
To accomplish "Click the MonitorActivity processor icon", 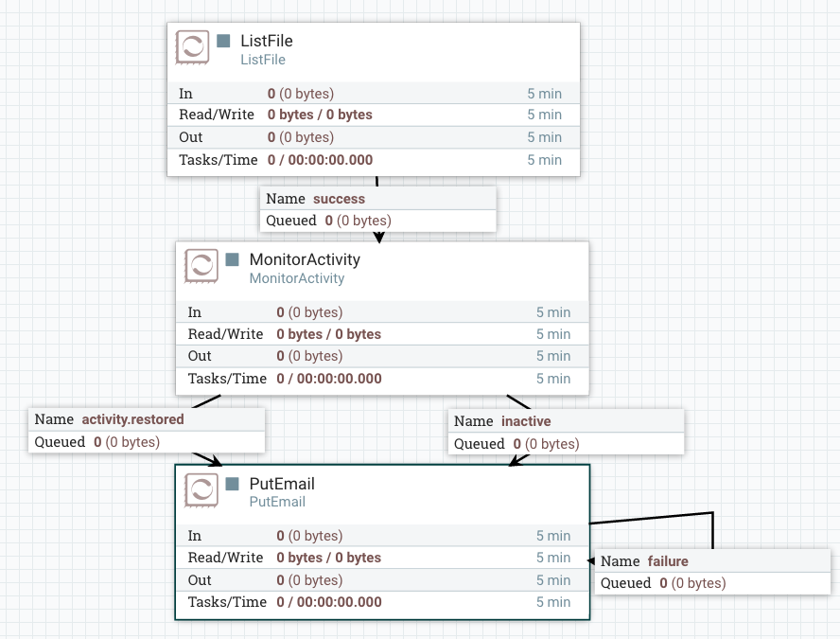I will click(x=200, y=266).
